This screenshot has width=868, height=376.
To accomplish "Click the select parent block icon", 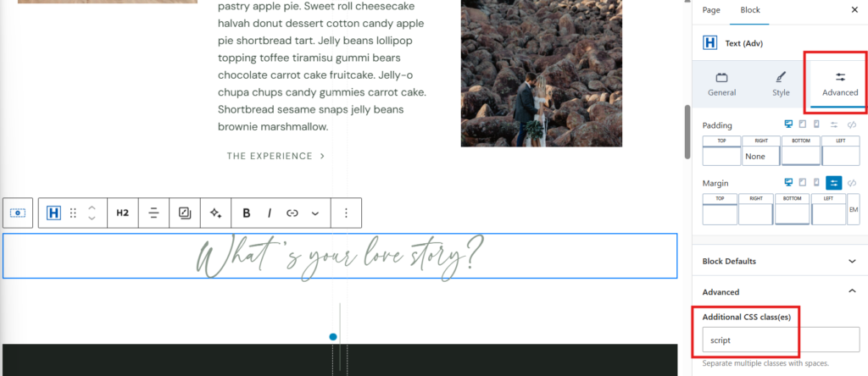I will [x=18, y=213].
